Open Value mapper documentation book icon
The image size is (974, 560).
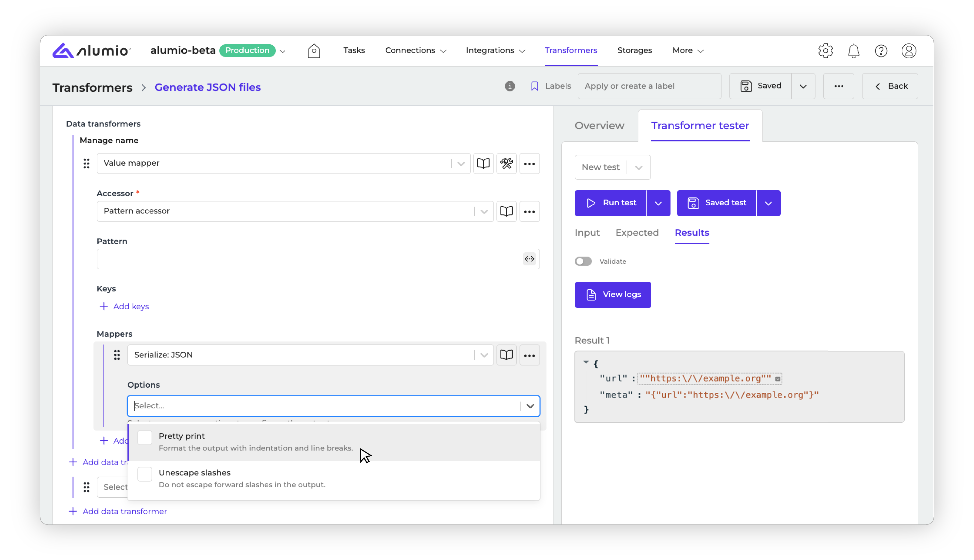pos(483,164)
